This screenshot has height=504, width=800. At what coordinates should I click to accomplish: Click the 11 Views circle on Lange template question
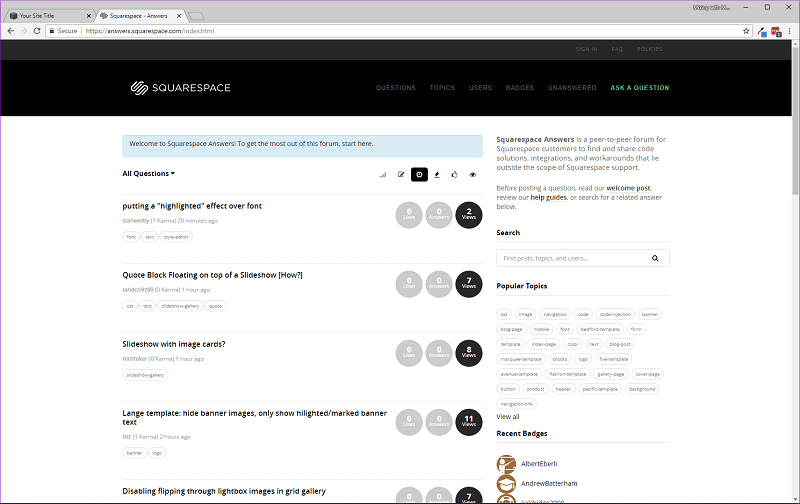[469, 422]
